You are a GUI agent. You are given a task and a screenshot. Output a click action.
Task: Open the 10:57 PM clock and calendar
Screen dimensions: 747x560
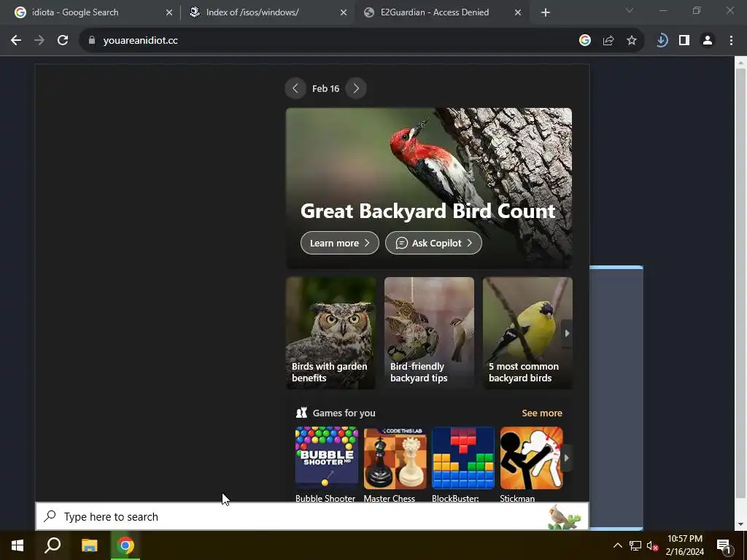(x=684, y=545)
